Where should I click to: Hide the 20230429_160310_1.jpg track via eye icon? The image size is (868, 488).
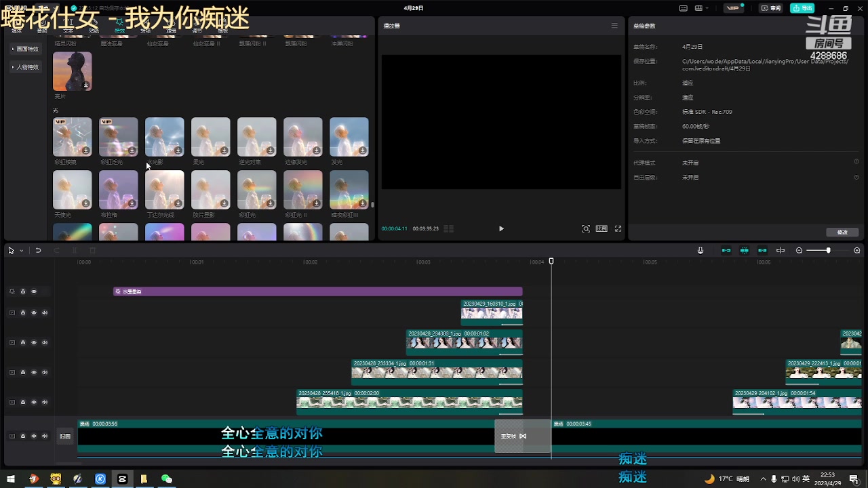point(34,312)
